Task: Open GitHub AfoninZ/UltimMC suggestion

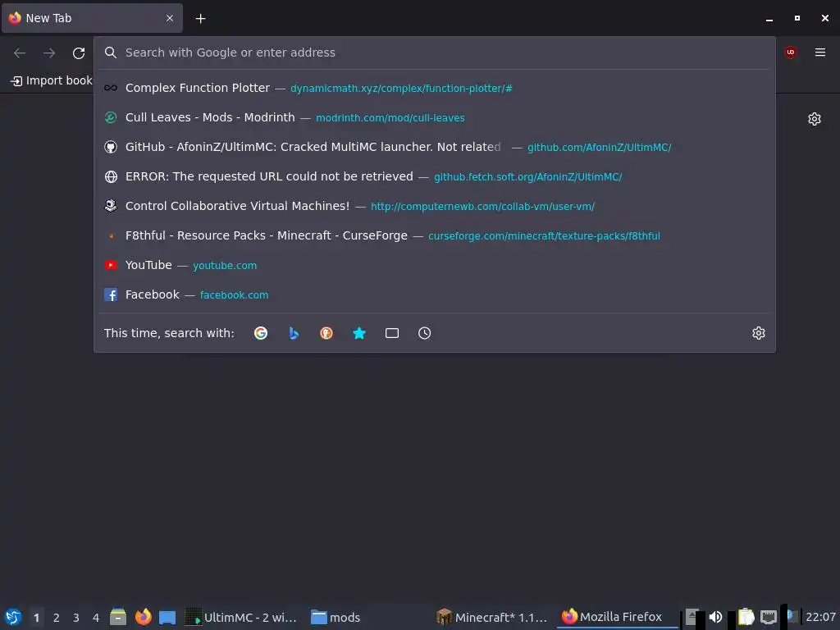Action: click(x=435, y=147)
